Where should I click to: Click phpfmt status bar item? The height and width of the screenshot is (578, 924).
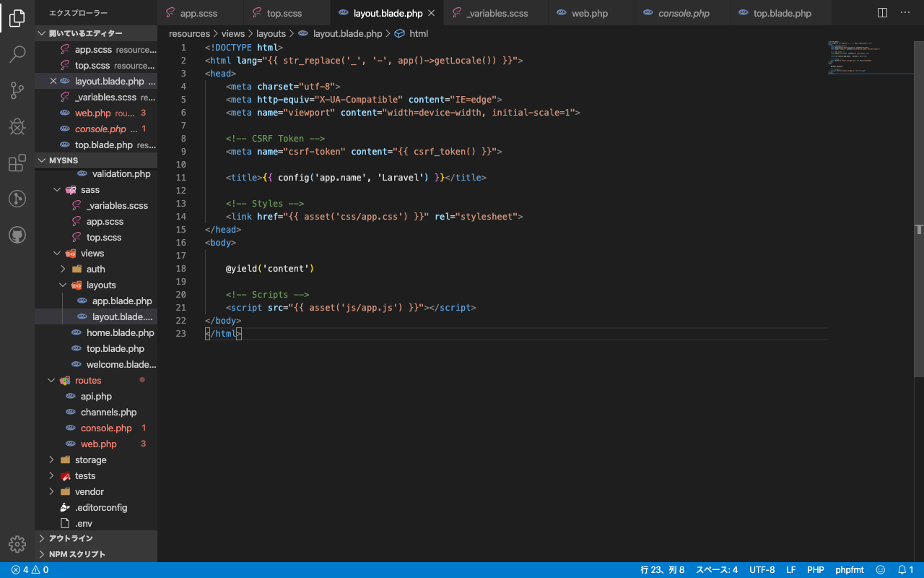coord(850,570)
